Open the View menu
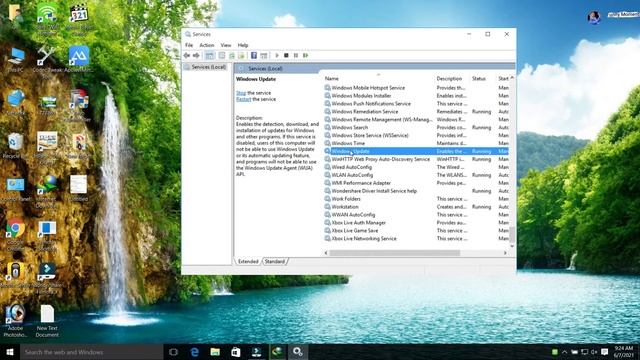Viewport: 640px width, 360px height. click(226, 45)
